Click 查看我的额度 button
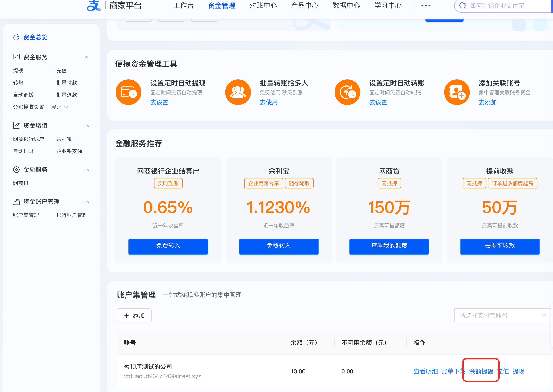Screen dimensions: 553x392 click(x=389, y=246)
